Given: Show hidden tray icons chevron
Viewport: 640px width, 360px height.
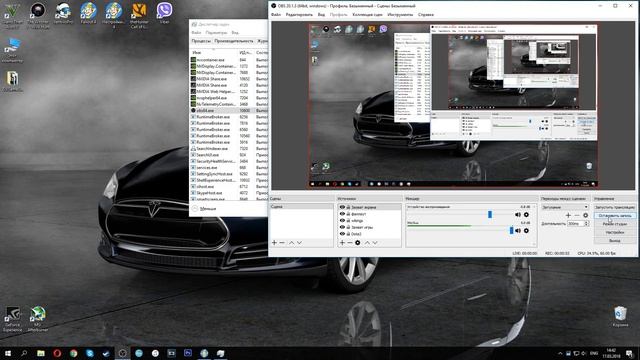Looking at the screenshot, I should tap(560, 353).
